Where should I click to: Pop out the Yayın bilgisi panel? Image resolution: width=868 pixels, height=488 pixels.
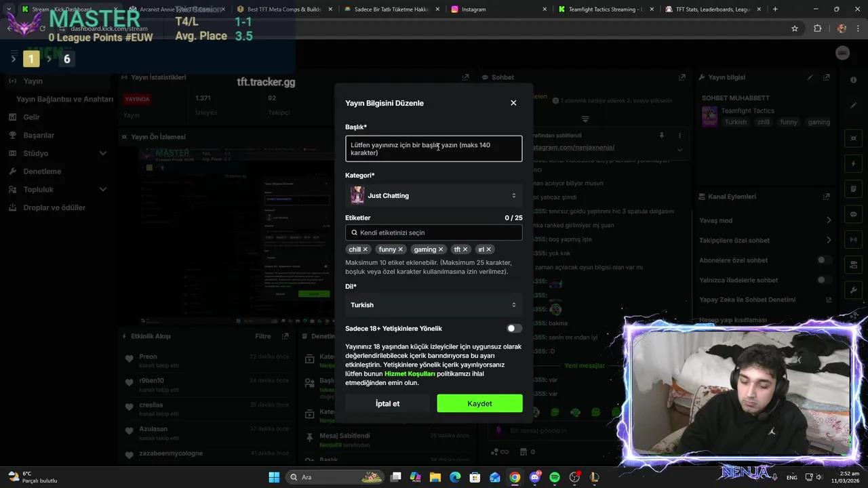coord(826,77)
